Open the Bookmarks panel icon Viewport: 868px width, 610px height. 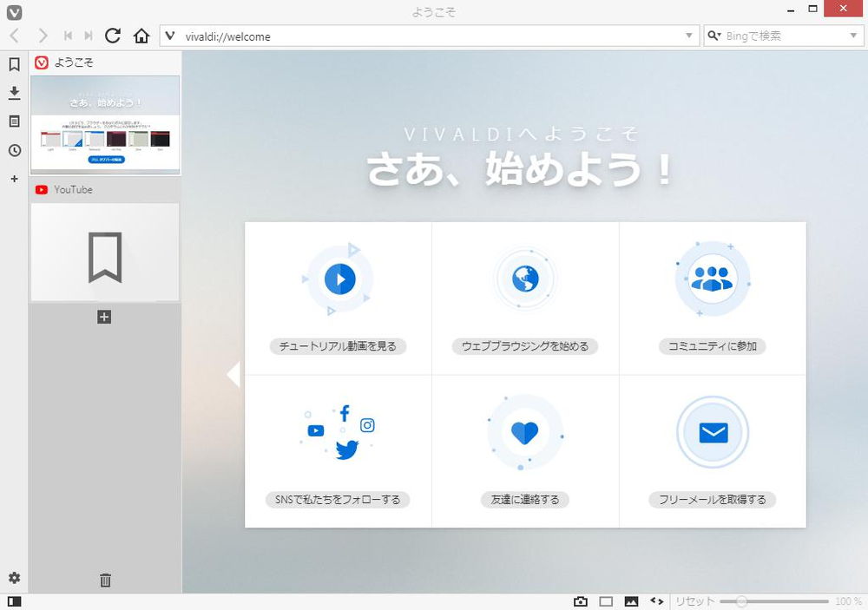14,64
